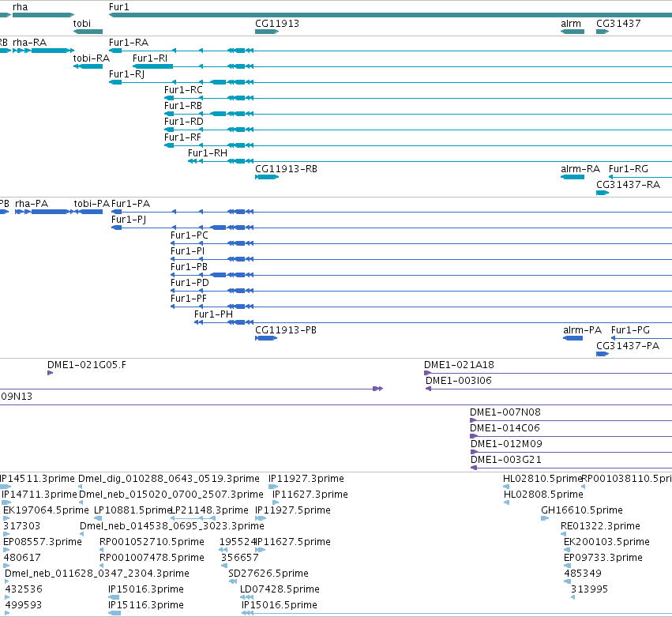Click the Fur1-PB protein label

click(189, 267)
